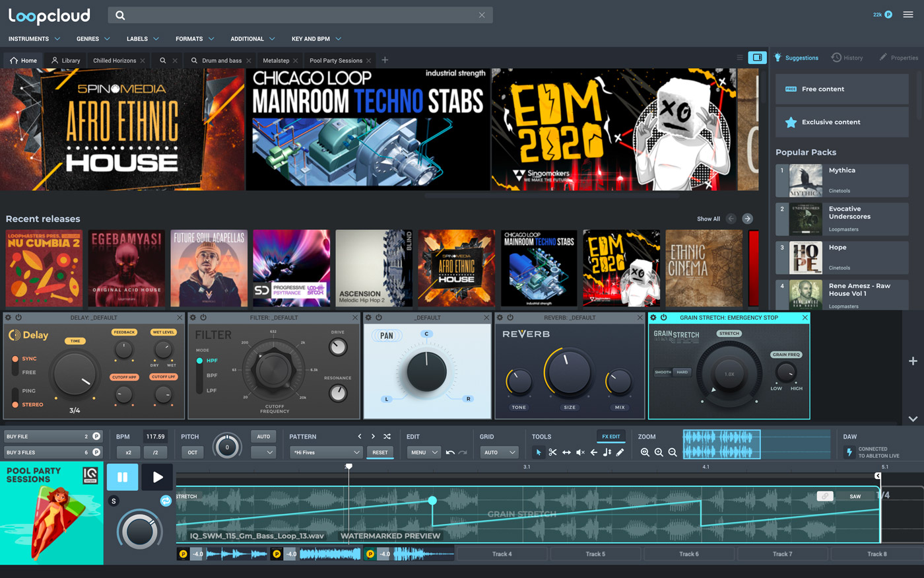This screenshot has width=924, height=578.
Task: Set Grain Stretch to HARD mode
Action: pyautogui.click(x=683, y=371)
